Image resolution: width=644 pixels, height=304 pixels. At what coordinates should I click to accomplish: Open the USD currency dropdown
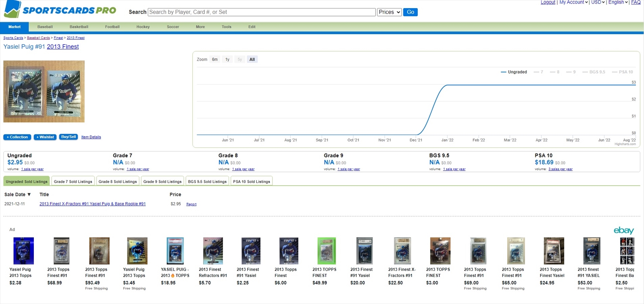pyautogui.click(x=598, y=2)
